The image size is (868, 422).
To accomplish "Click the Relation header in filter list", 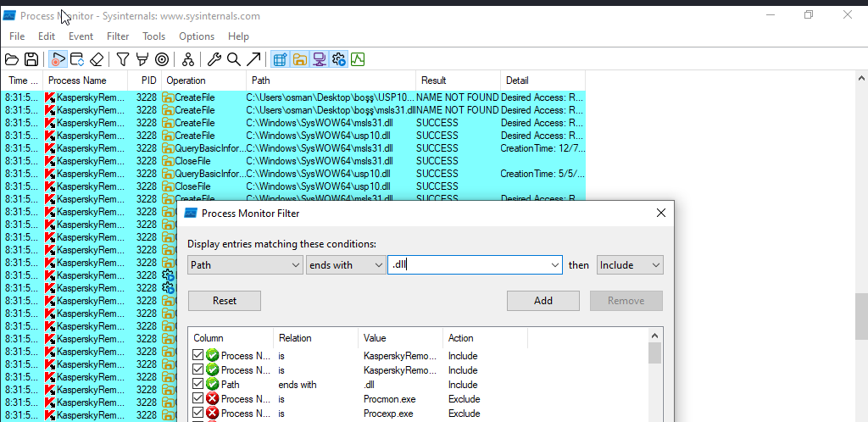I will coord(315,338).
